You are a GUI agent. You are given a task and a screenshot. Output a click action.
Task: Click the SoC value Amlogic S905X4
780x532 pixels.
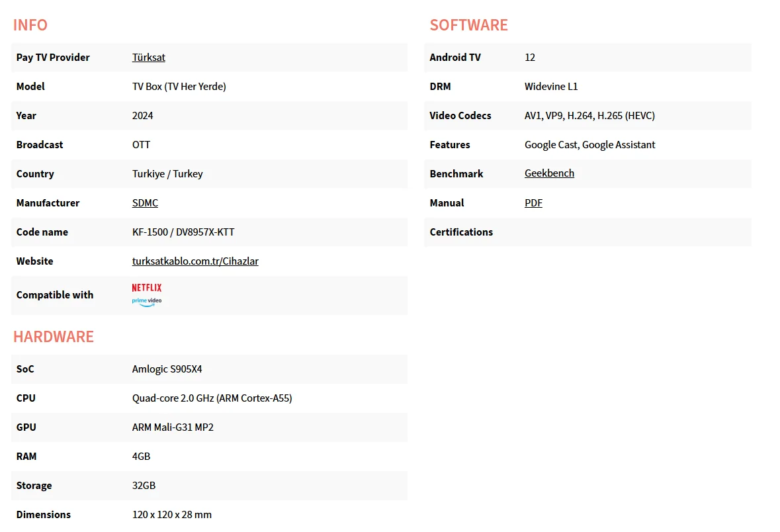167,369
